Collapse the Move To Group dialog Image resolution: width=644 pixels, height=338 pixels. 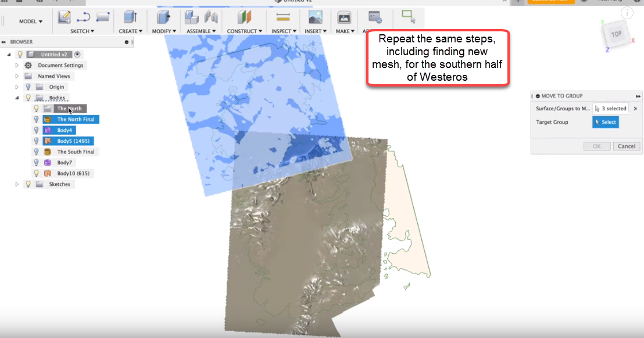pyautogui.click(x=538, y=96)
